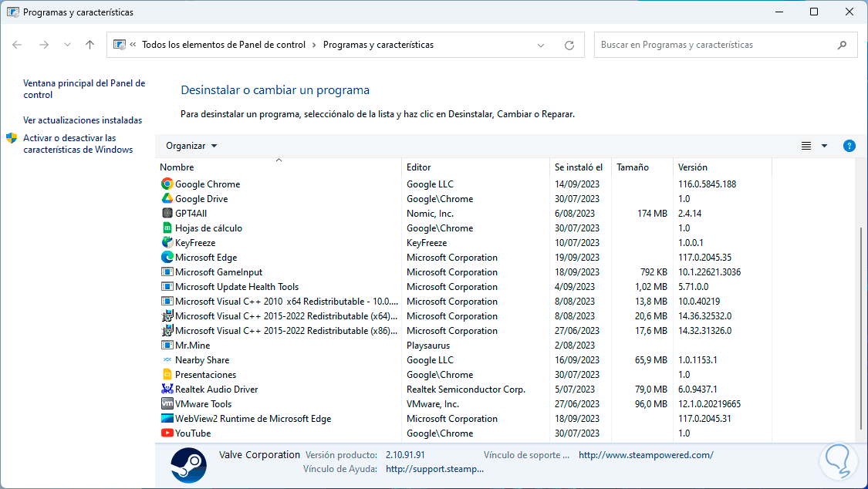Click the Programas y características breadcrumb
The height and width of the screenshot is (489, 868).
(x=379, y=45)
